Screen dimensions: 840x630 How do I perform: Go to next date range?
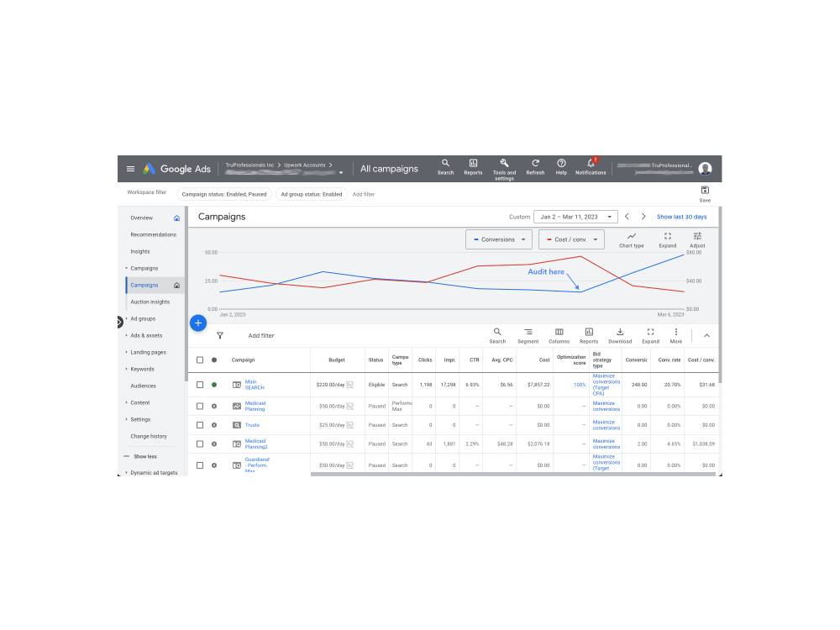tap(643, 217)
